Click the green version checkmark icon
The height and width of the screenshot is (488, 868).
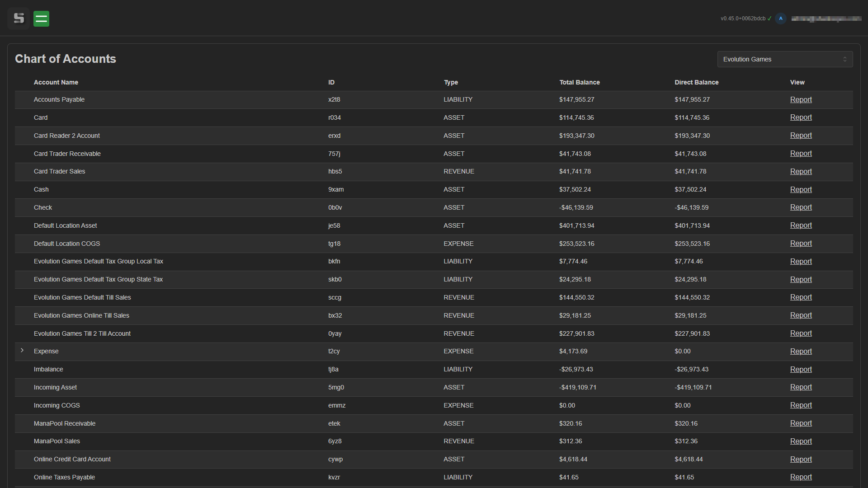tap(769, 19)
